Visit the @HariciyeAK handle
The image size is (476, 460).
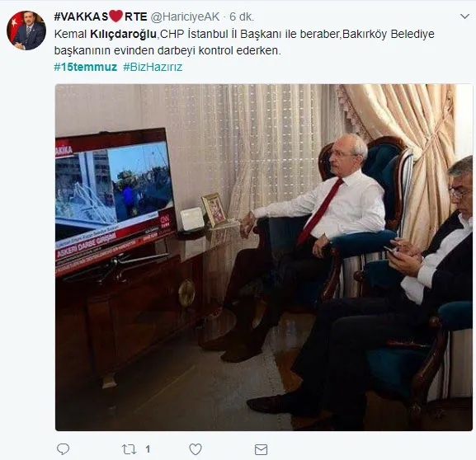tap(185, 16)
